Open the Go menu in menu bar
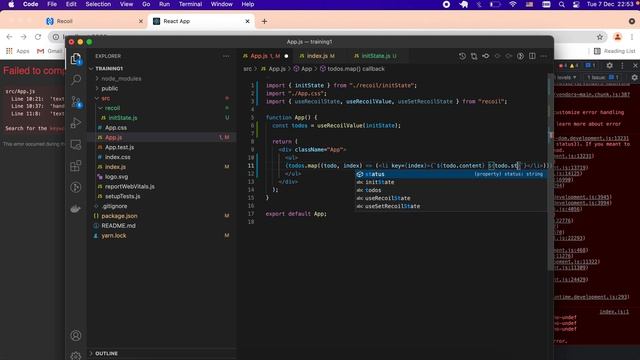Image resolution: width=640 pixels, height=360 pixels. coord(146,4)
